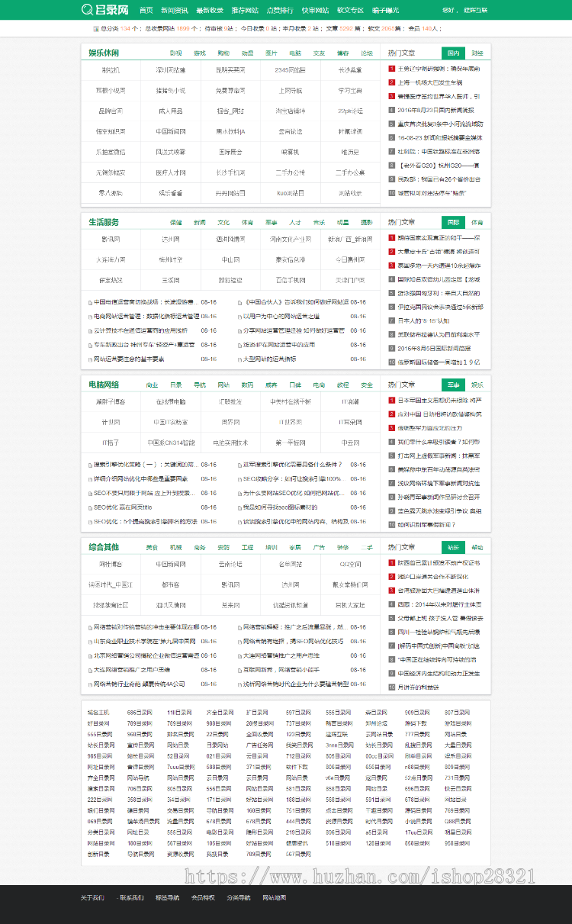
Task: Click the stats icon before 总分类
Action: (95, 28)
